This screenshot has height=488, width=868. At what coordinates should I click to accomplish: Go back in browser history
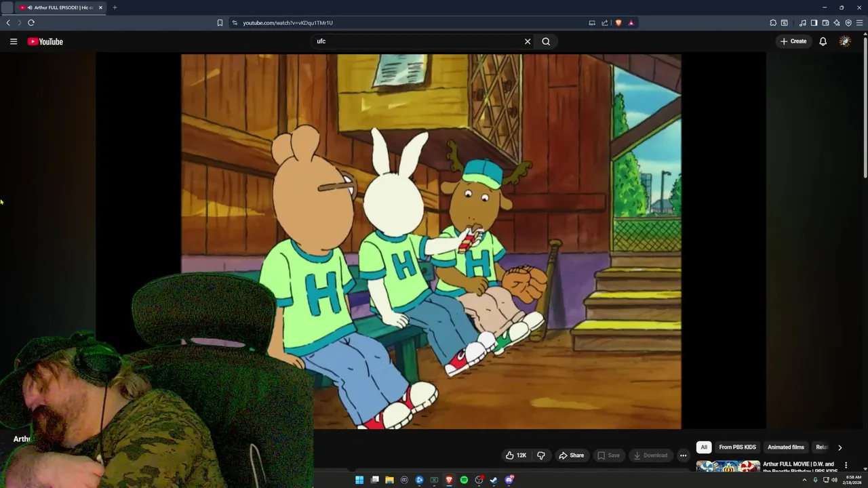pyautogui.click(x=8, y=22)
